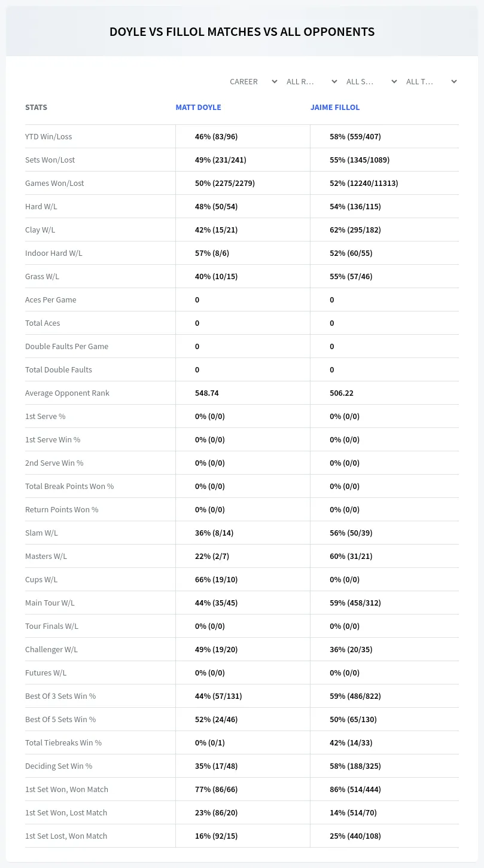Select the 1st Set Lost, Won Match label
The width and height of the screenshot is (484, 868).
(x=66, y=836)
